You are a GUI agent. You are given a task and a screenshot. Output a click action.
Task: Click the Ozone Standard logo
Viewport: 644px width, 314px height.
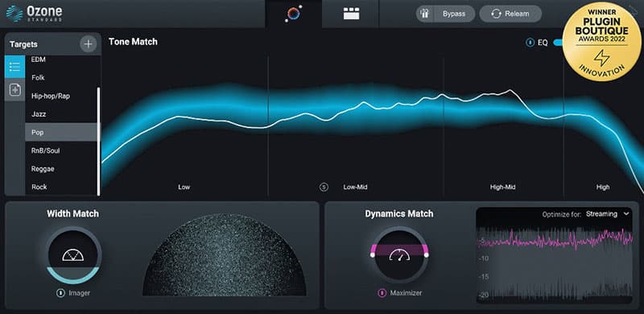[34, 14]
